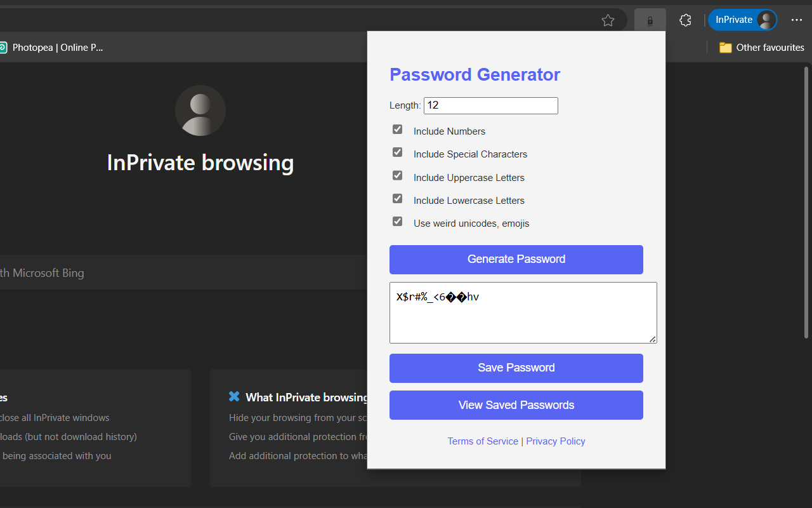This screenshot has width=812, height=508.
Task: Click the favourites star icon
Action: [x=608, y=20]
